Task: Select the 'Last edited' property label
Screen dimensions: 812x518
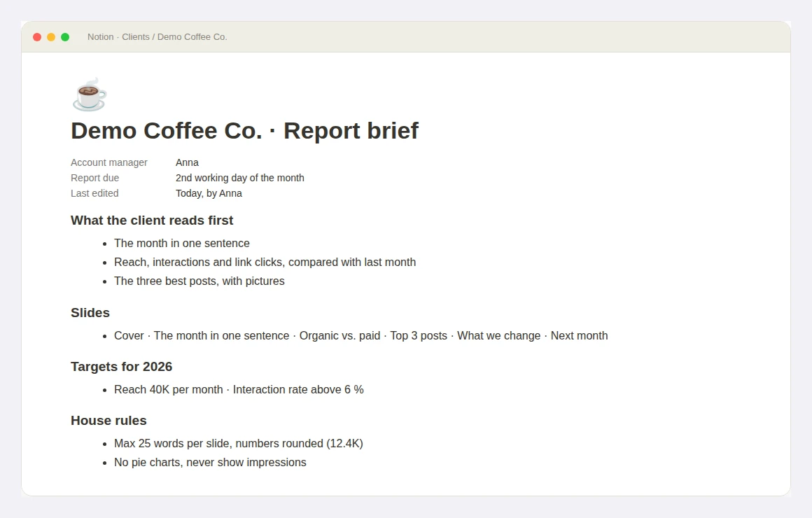Action: [94, 193]
